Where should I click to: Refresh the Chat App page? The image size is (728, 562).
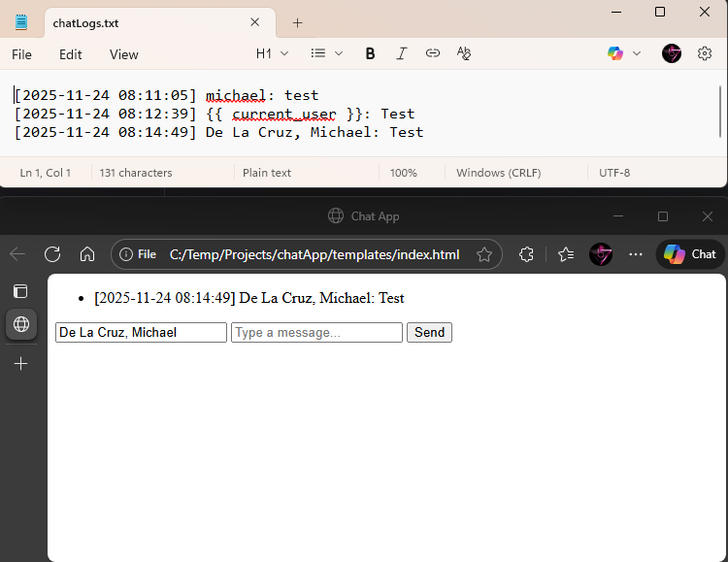[52, 254]
